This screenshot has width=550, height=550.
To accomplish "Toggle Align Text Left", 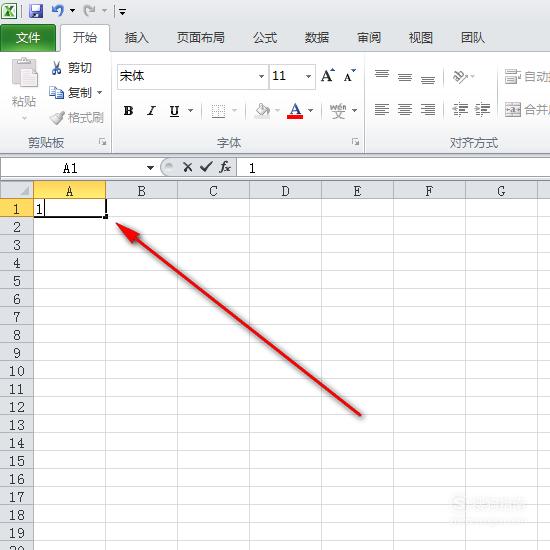I will click(x=382, y=110).
